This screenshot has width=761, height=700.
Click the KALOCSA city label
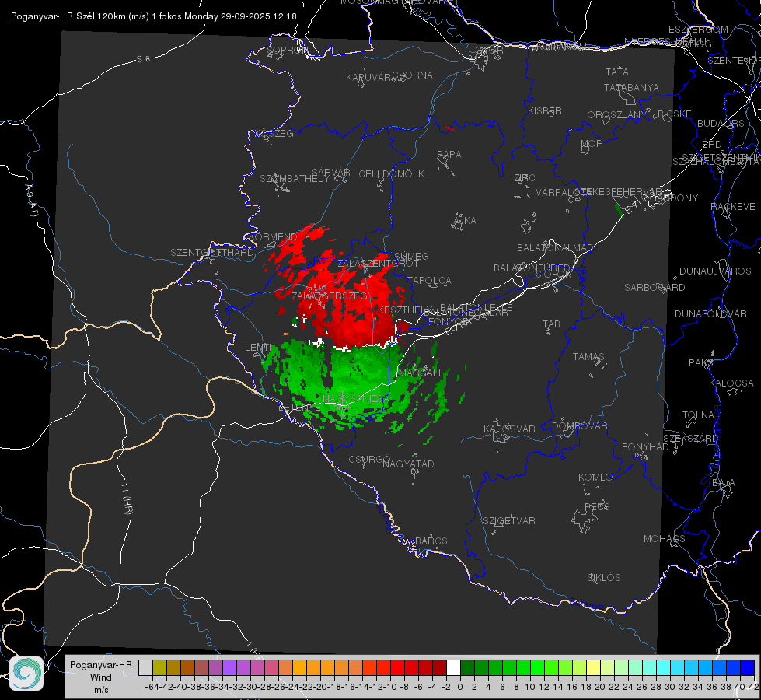(731, 383)
